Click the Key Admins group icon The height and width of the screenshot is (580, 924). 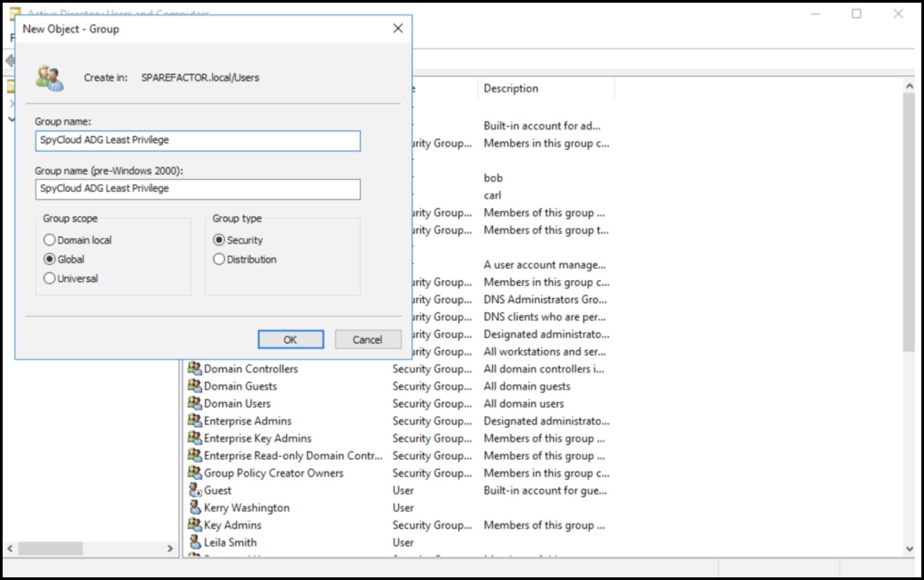(194, 525)
